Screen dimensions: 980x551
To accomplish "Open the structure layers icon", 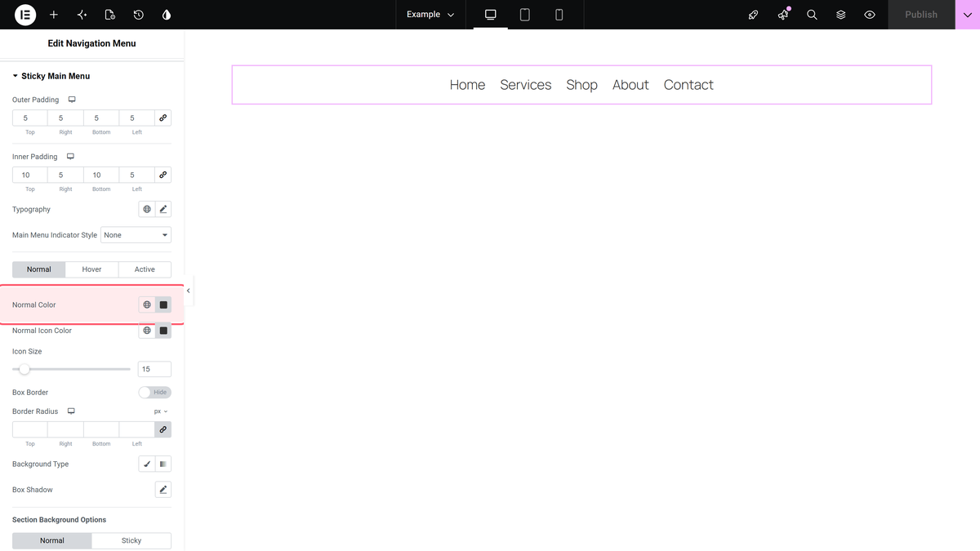I will (840, 15).
